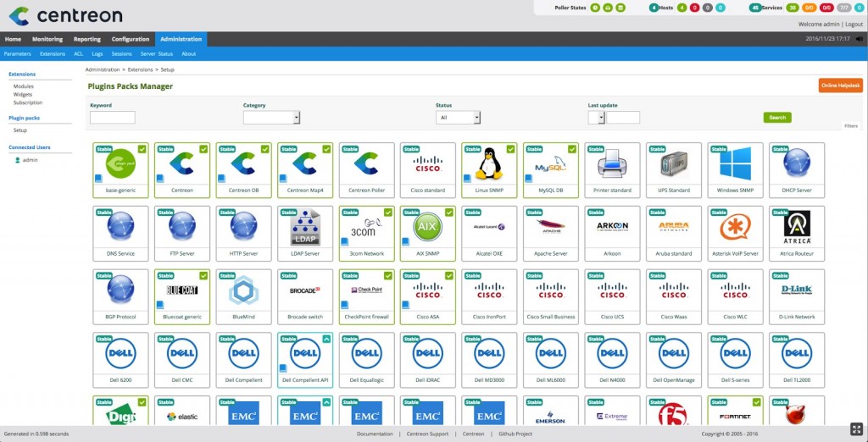Open the Documentation footer link
This screenshot has width=868, height=442.
pos(375,434)
